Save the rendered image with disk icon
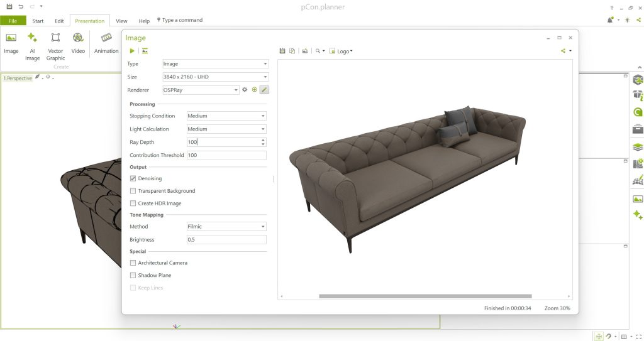644x341 pixels. (x=282, y=51)
